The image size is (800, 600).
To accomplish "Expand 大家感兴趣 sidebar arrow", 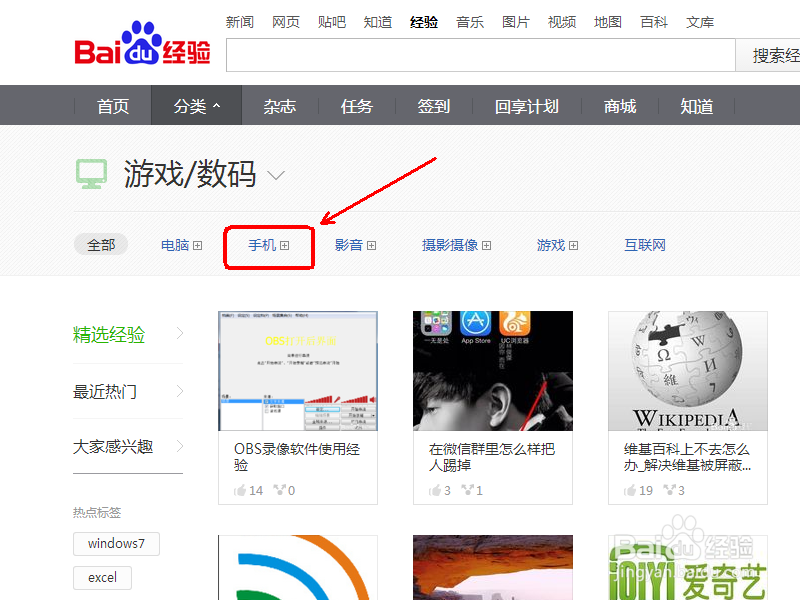I will coord(180,446).
